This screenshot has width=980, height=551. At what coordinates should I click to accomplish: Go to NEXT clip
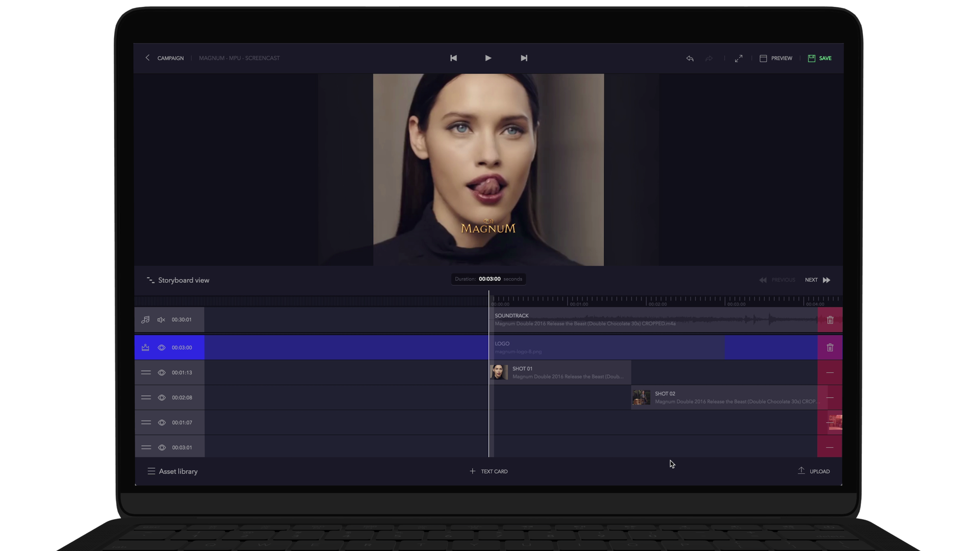pos(818,280)
